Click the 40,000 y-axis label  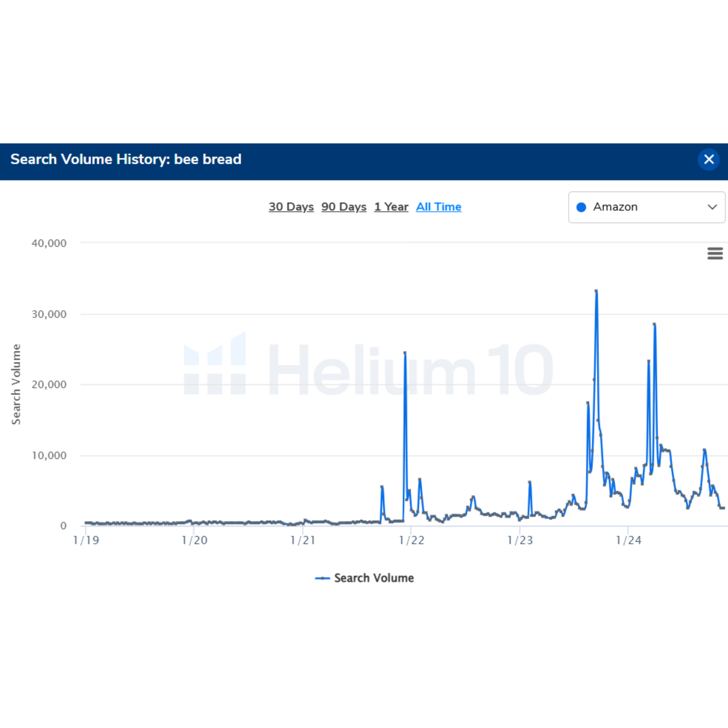point(49,243)
